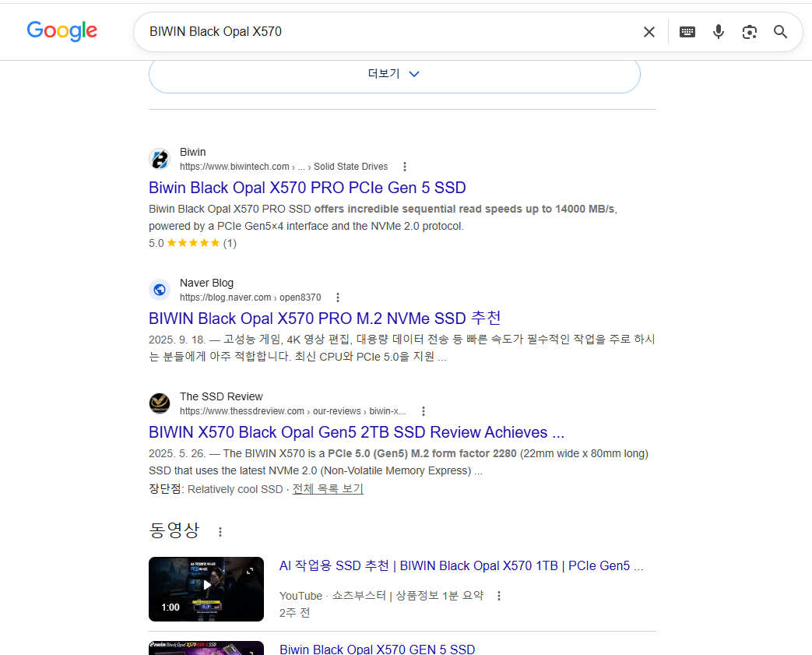
Task: Open Biwin Black Opal X570 PRO PCIe link
Action: point(307,188)
